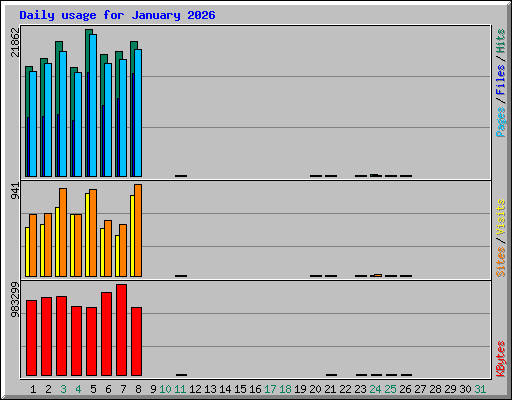Click day 2 on the x-axis
This screenshot has width=512, height=400.
[48, 389]
